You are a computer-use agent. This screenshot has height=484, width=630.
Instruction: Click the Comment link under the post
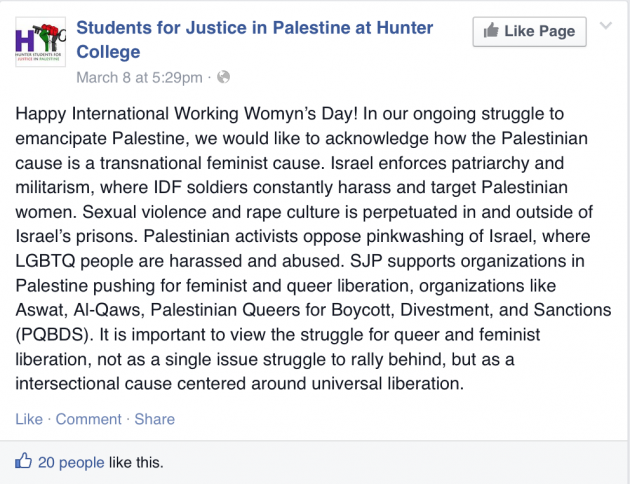click(88, 419)
